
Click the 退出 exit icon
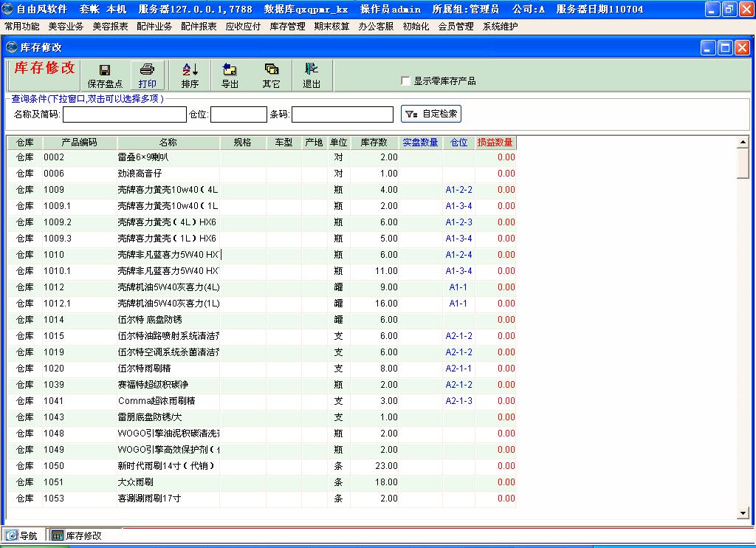[x=312, y=69]
